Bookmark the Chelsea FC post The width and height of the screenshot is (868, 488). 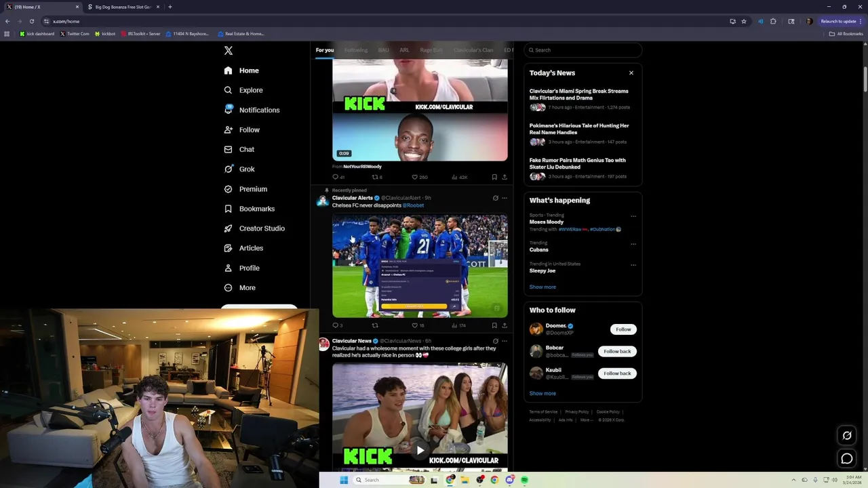[494, 325]
